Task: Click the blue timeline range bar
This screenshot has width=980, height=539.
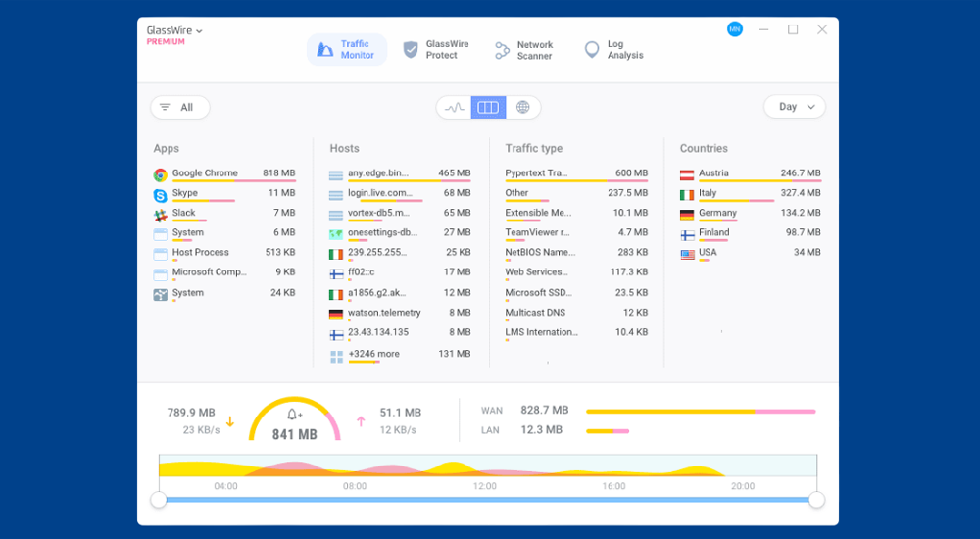Action: tap(487, 500)
